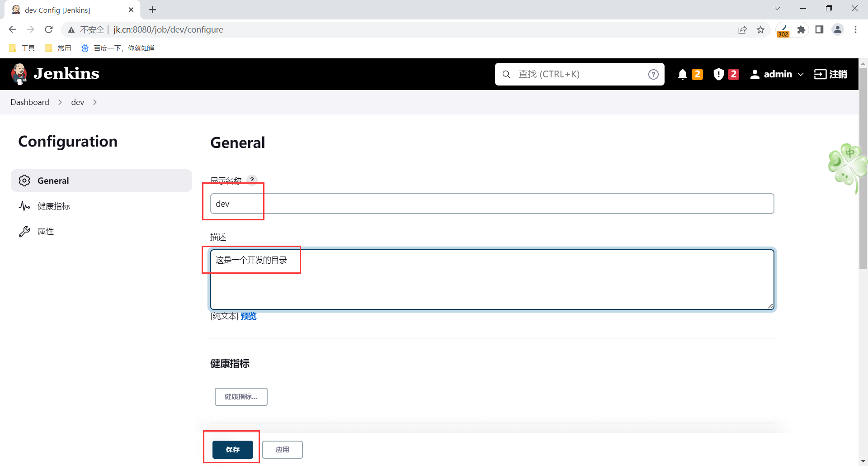Click the admin user avatar icon
Image resolution: width=868 pixels, height=466 pixels.
click(x=755, y=74)
